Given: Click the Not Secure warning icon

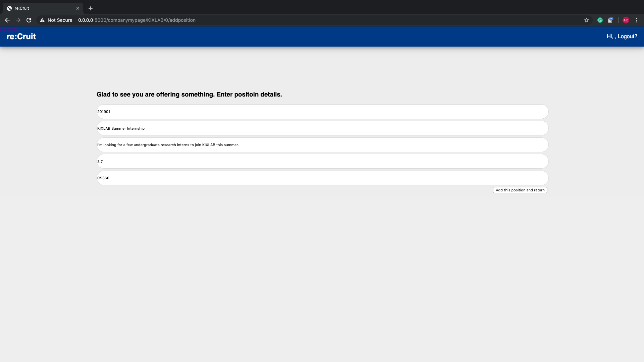Looking at the screenshot, I should click(x=42, y=20).
